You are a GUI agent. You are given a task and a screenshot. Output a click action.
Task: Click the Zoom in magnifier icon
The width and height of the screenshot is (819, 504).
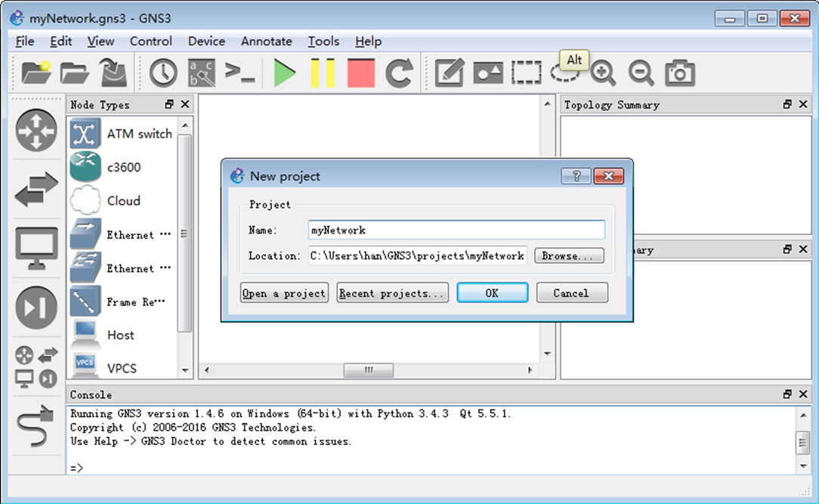click(x=603, y=73)
